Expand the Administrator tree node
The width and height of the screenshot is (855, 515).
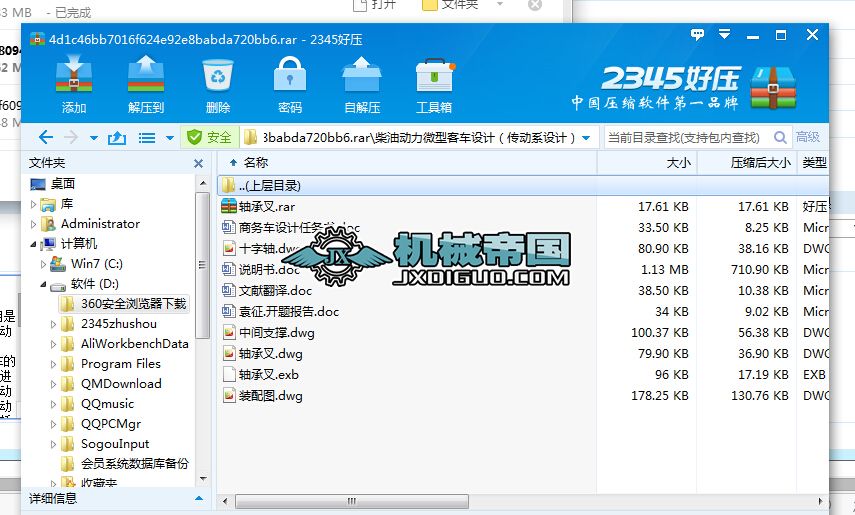pyautogui.click(x=33, y=224)
